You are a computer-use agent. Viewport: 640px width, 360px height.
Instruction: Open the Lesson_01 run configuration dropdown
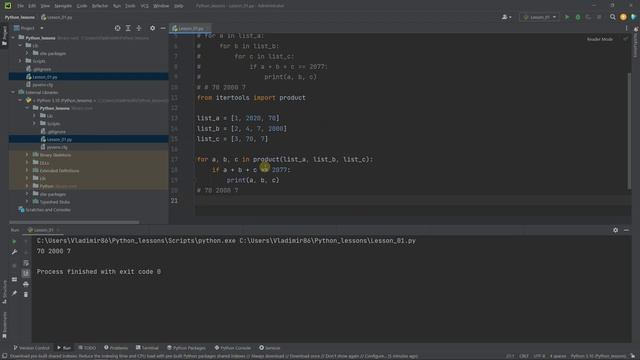point(539,17)
